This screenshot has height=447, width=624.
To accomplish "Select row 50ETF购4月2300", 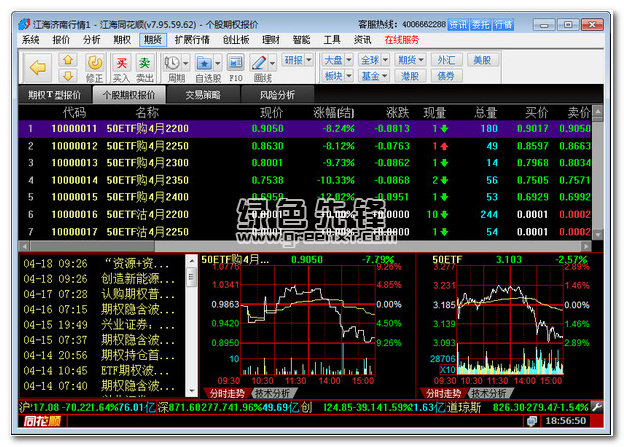I will (x=305, y=163).
